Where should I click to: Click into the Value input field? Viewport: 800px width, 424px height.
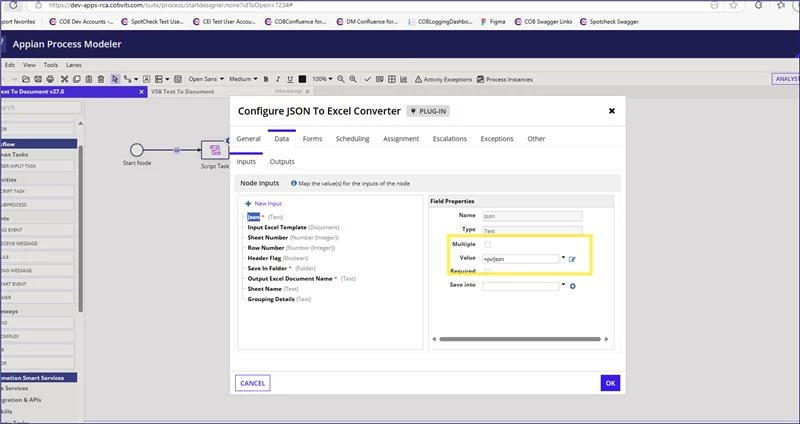click(x=520, y=259)
